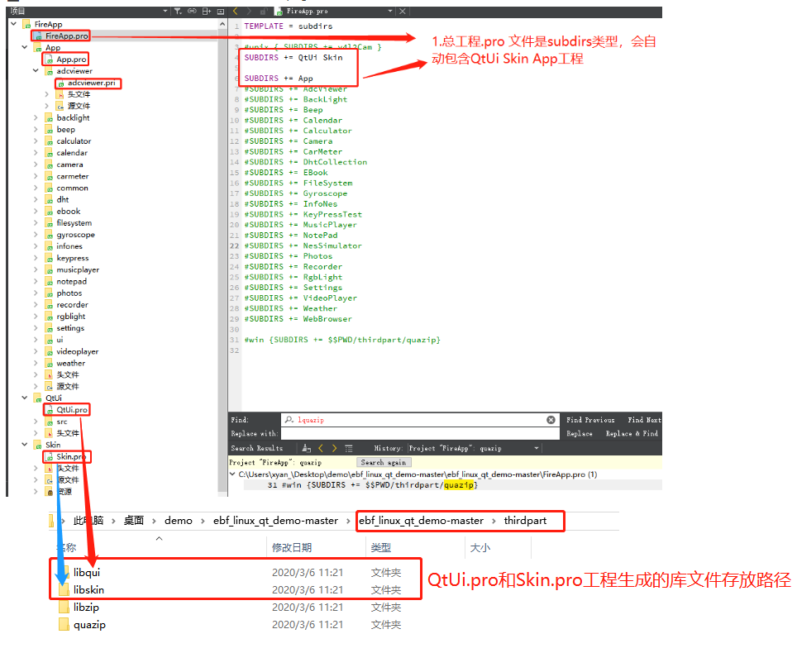Open the project tree filter icon
This screenshot has height=672, width=797.
(178, 12)
